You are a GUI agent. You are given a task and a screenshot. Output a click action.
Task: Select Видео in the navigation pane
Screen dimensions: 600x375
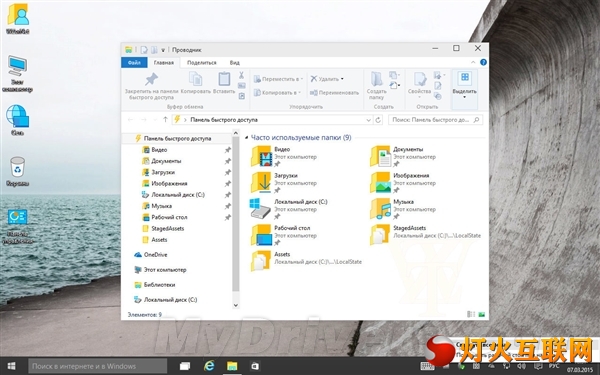pos(159,150)
